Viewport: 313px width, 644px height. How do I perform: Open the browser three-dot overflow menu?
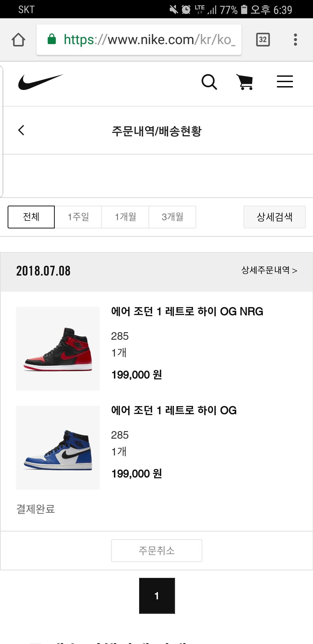click(x=295, y=40)
